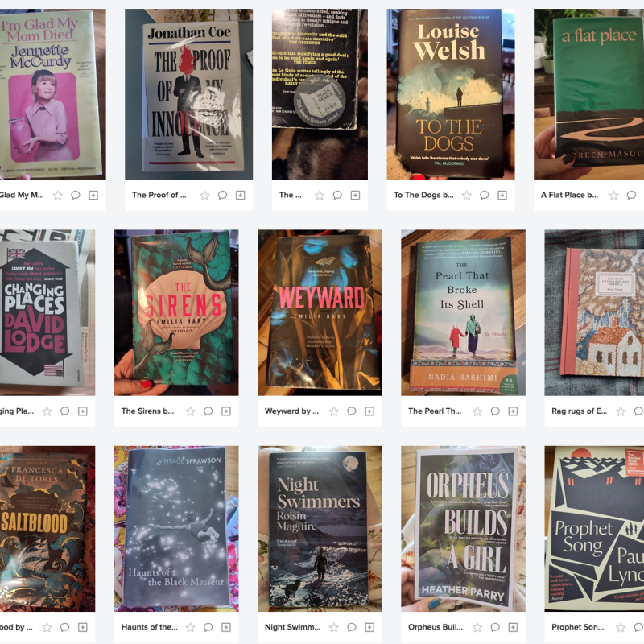Open the Changing Places David Lodge photo
The height and width of the screenshot is (644, 644).
[x=47, y=312]
